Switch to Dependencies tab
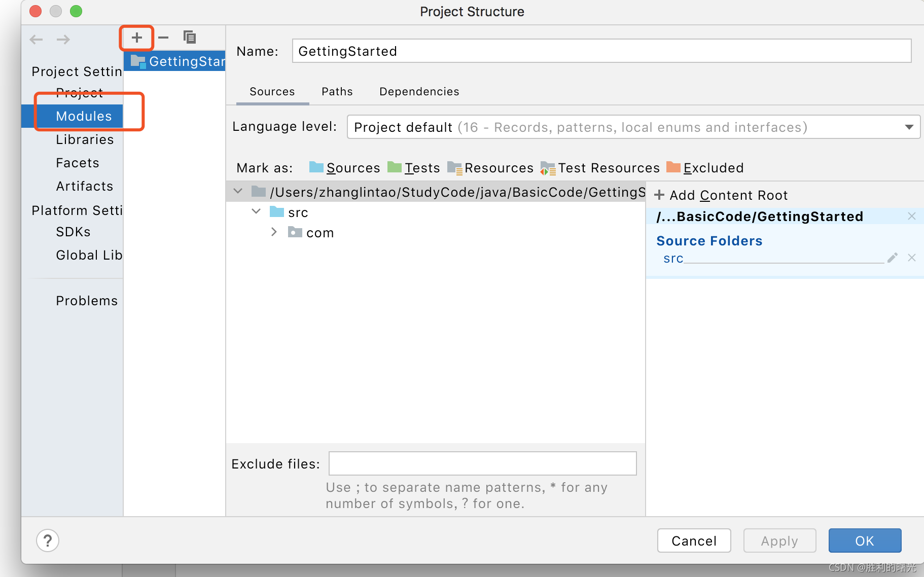The image size is (924, 577). pyautogui.click(x=419, y=92)
